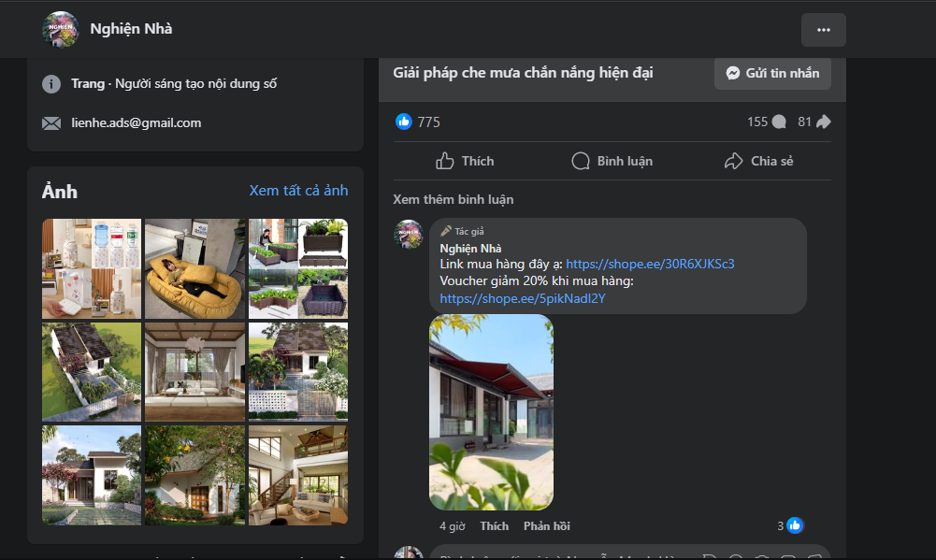Click the blue like reaction icon beside 775
The height and width of the screenshot is (560, 936).
[404, 122]
